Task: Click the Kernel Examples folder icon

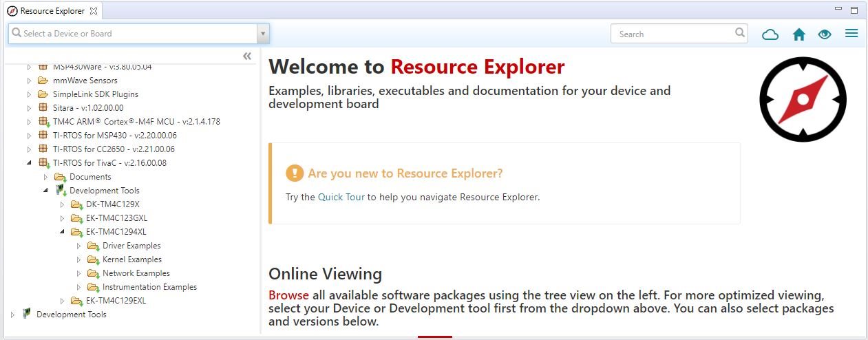Action: coord(93,259)
